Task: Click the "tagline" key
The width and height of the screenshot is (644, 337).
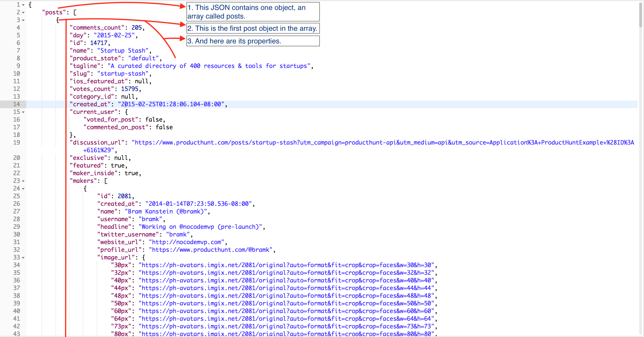Action: (x=85, y=66)
